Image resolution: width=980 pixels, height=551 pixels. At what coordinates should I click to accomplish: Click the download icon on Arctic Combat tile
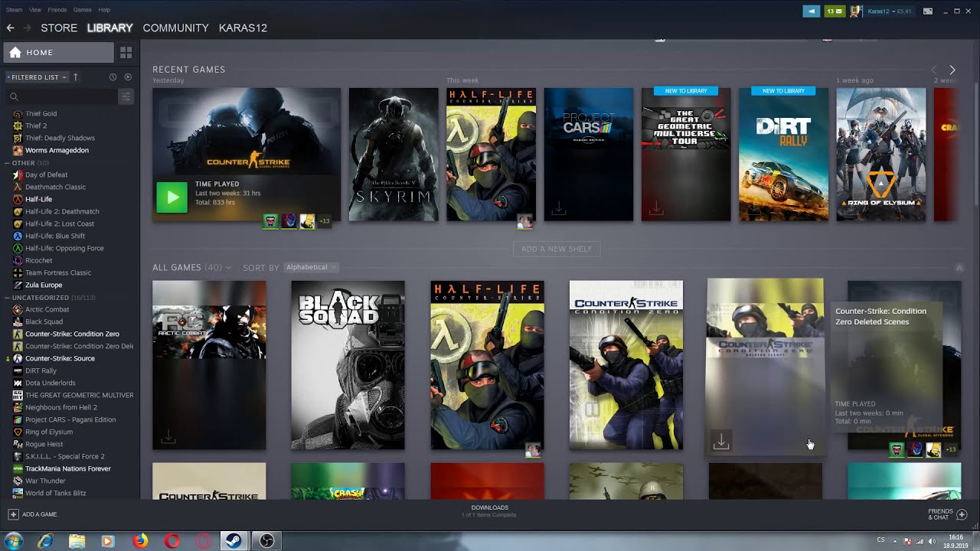coord(168,437)
